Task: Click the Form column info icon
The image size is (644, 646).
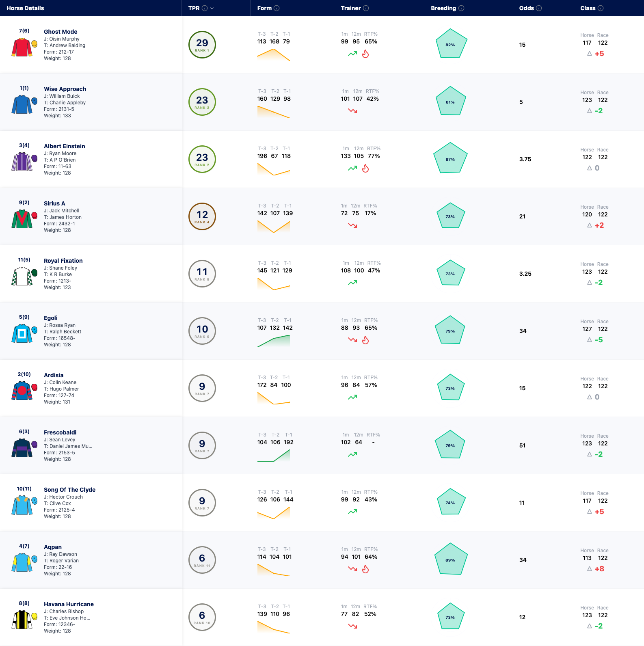Action: pyautogui.click(x=277, y=8)
